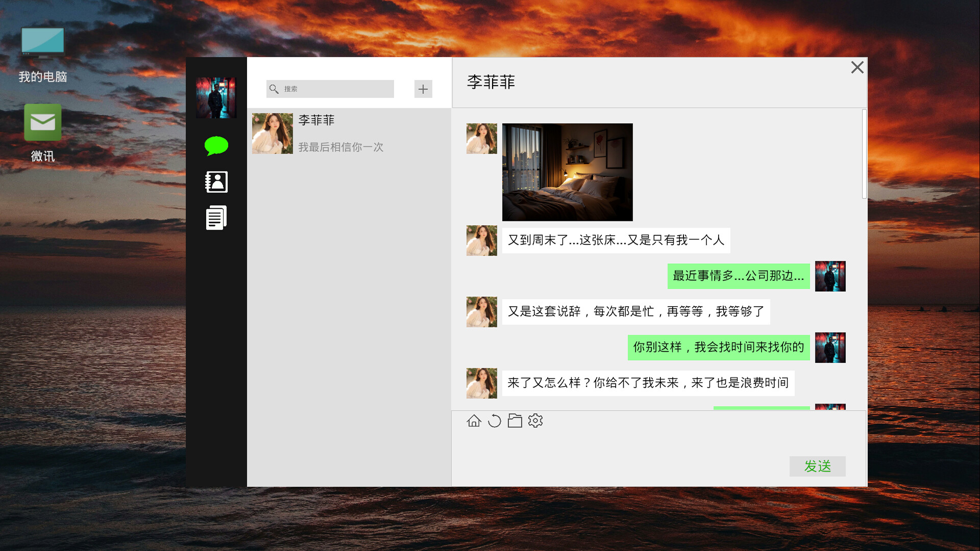Screen dimensions: 980x551
Task: Click 李菲菲 avatar beside 来了又怎么样 message
Action: click(482, 384)
